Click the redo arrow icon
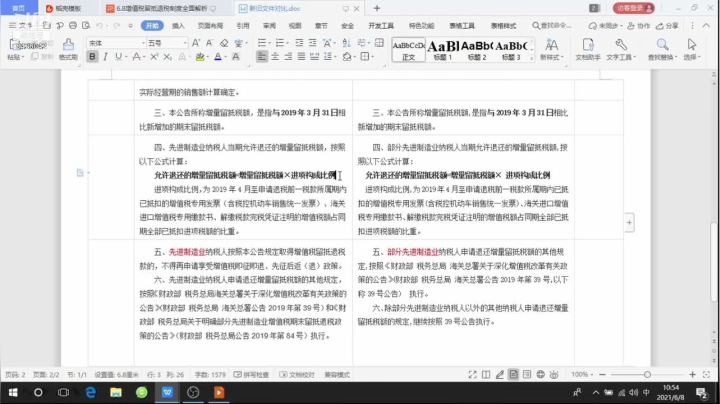 (x=117, y=26)
